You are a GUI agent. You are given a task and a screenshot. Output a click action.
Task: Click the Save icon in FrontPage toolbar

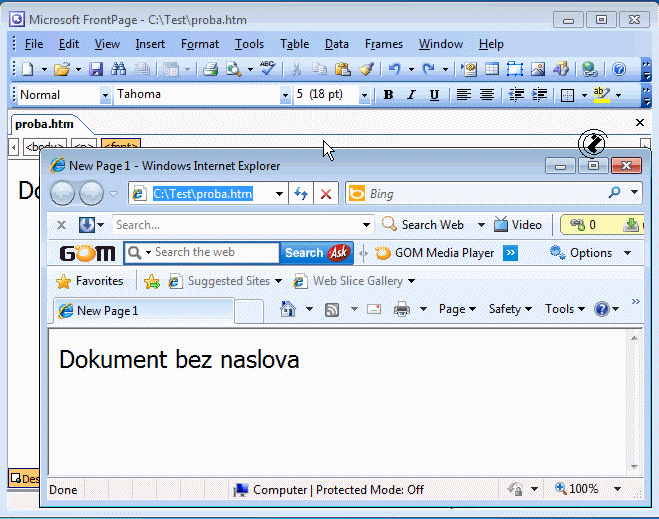pyautogui.click(x=97, y=69)
